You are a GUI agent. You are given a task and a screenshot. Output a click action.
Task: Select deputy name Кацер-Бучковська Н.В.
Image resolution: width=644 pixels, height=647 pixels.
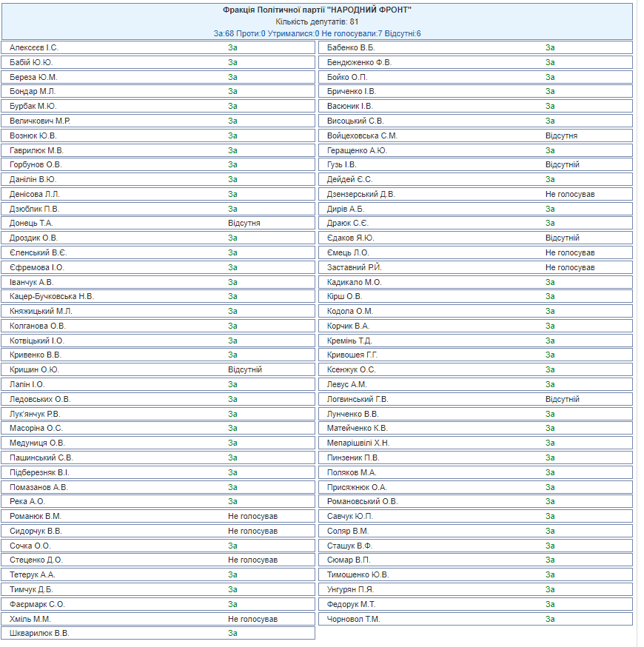pos(52,296)
